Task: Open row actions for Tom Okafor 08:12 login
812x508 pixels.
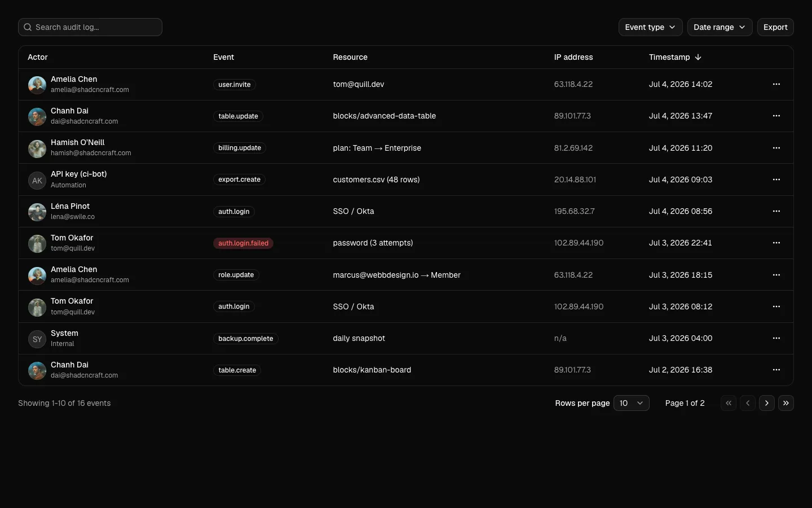Action: point(776,306)
